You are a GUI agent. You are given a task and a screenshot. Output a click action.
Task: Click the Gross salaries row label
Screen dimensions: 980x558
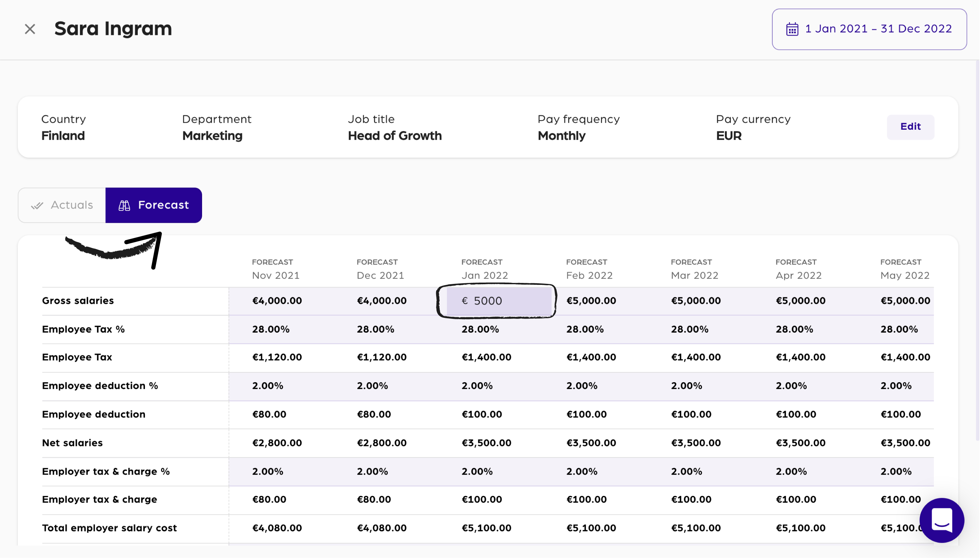[78, 301]
